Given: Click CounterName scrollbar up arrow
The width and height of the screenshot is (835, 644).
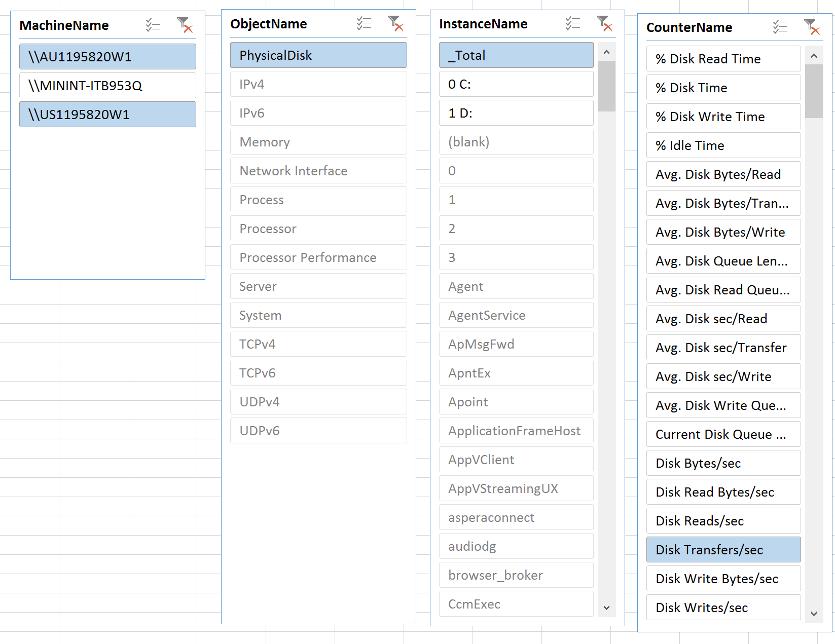Looking at the screenshot, I should (x=814, y=55).
